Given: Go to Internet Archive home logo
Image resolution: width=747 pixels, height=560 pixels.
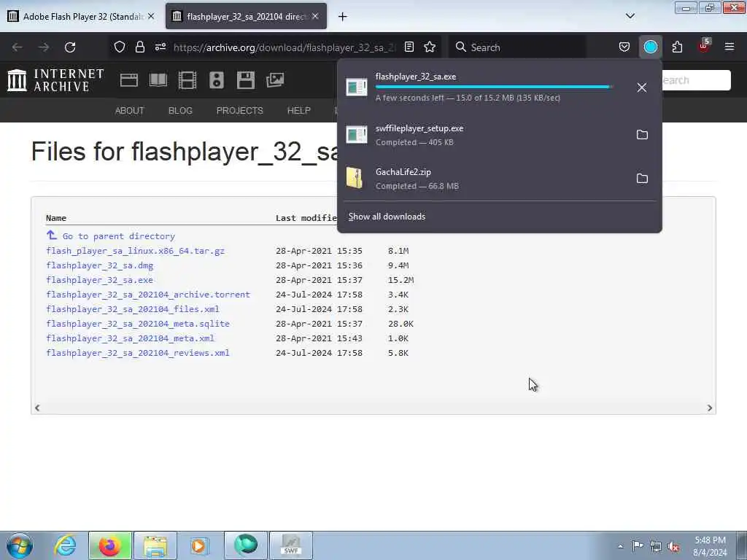Looking at the screenshot, I should coord(55,80).
